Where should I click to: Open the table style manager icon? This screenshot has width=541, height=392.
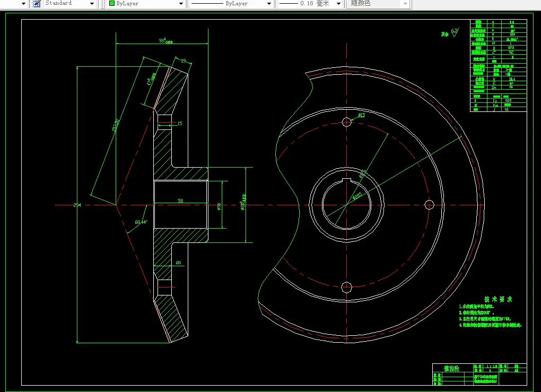[x=37, y=4]
